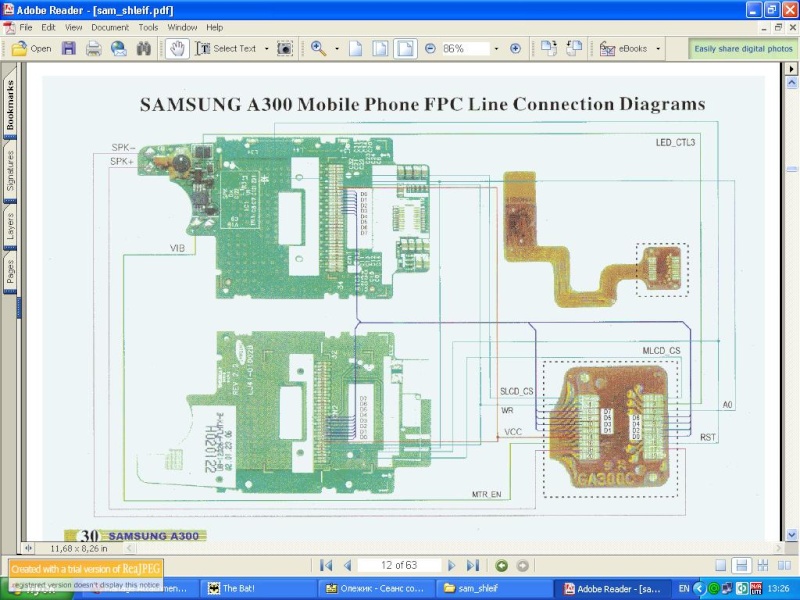Image resolution: width=800 pixels, height=600 pixels.
Task: Go to the first page
Action: pyautogui.click(x=326, y=565)
